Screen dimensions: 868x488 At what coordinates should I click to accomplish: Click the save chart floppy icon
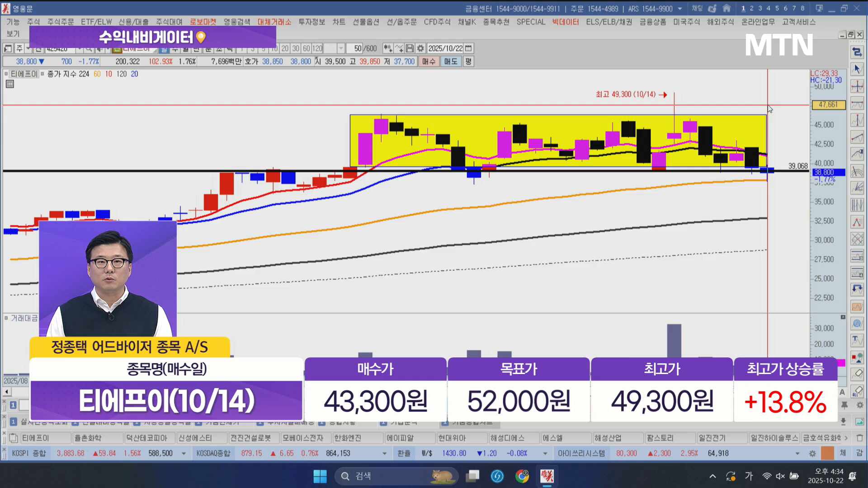coord(410,48)
